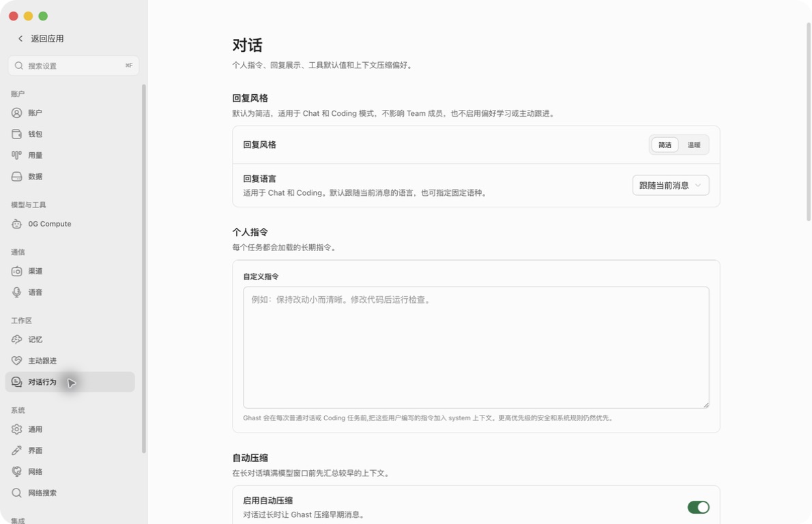Click the 回复语言 row label
812x524 pixels.
click(259, 179)
